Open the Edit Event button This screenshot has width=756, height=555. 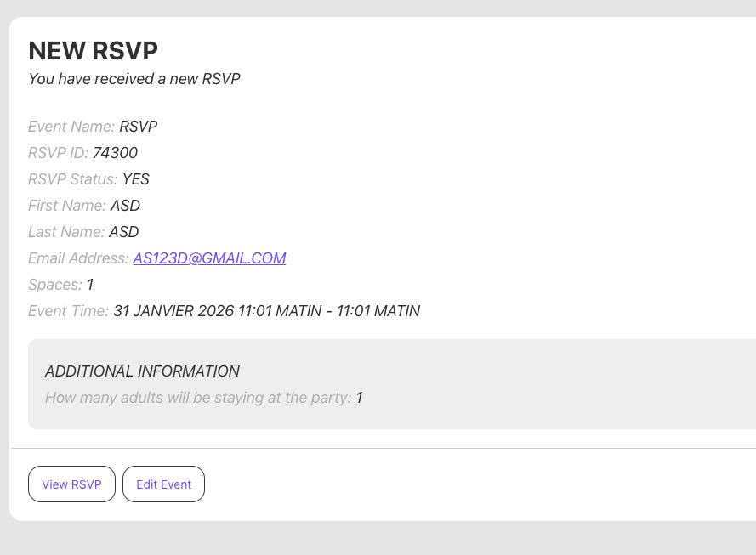[163, 484]
